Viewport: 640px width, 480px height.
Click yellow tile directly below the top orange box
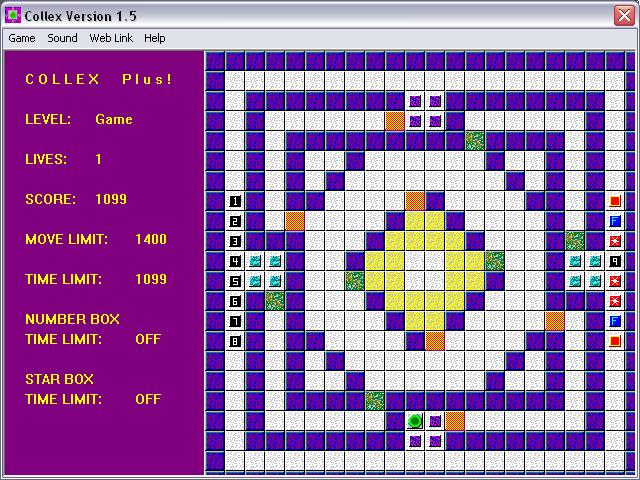tap(415, 221)
